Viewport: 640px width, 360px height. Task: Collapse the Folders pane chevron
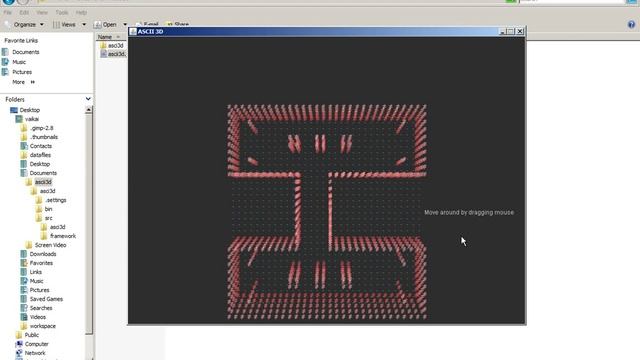pyautogui.click(x=88, y=99)
